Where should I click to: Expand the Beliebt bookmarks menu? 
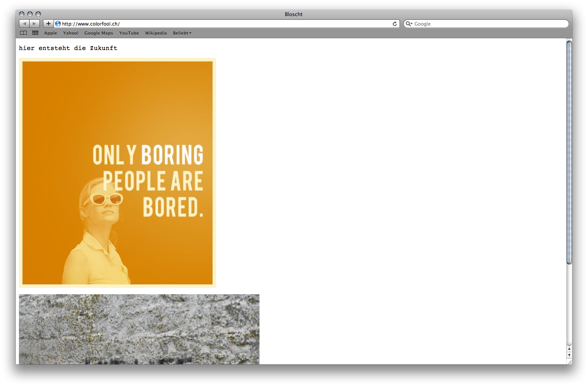pos(182,33)
